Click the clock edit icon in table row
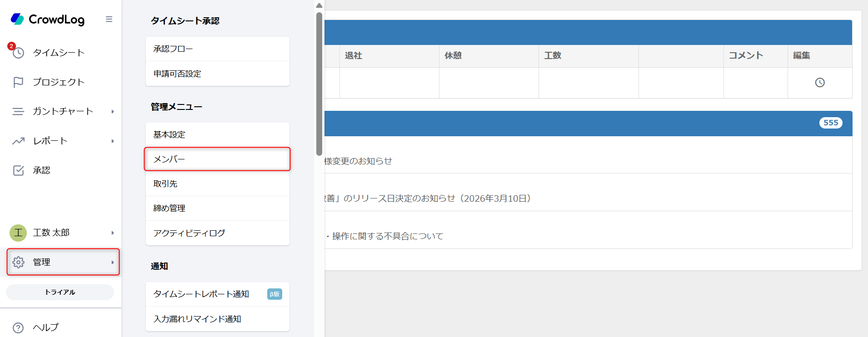The image size is (868, 337). click(819, 83)
